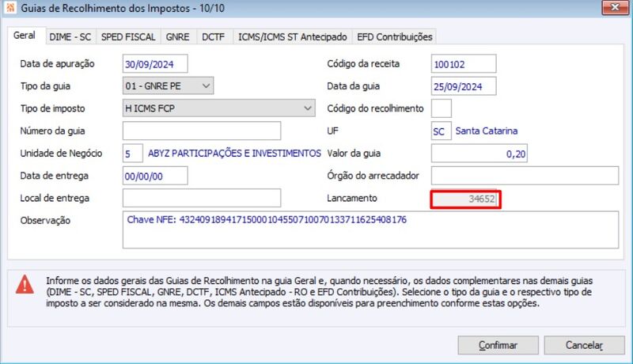Open ICMS/ICMS ST Antecipado tab
Viewport: 633px width, 364px height.
pos(292,36)
